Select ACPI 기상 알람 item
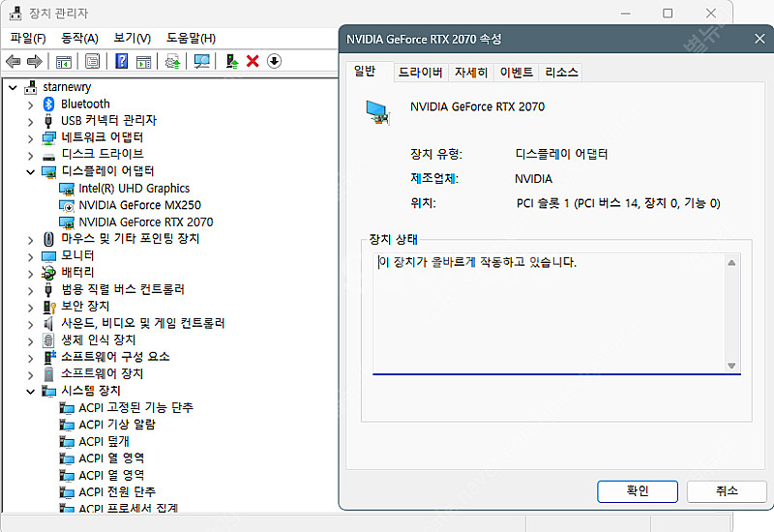Viewport: 774px width, 532px height. coord(117,425)
